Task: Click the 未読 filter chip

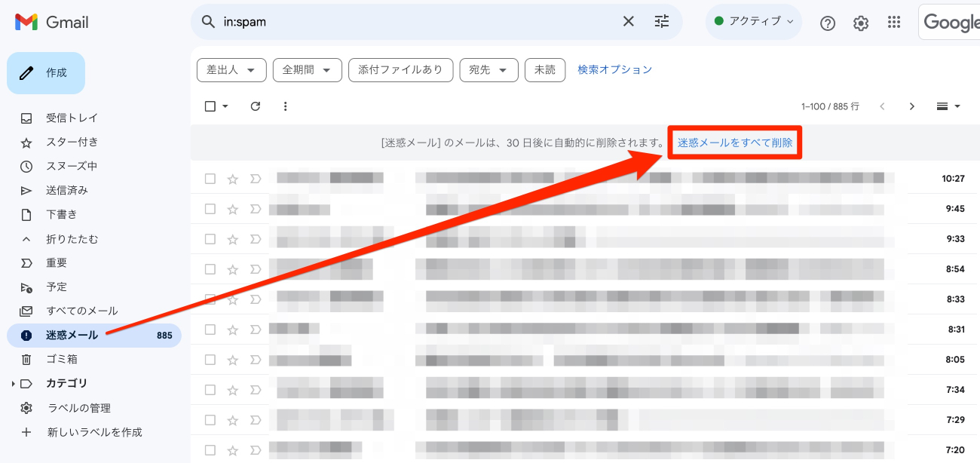Action: pyautogui.click(x=545, y=69)
